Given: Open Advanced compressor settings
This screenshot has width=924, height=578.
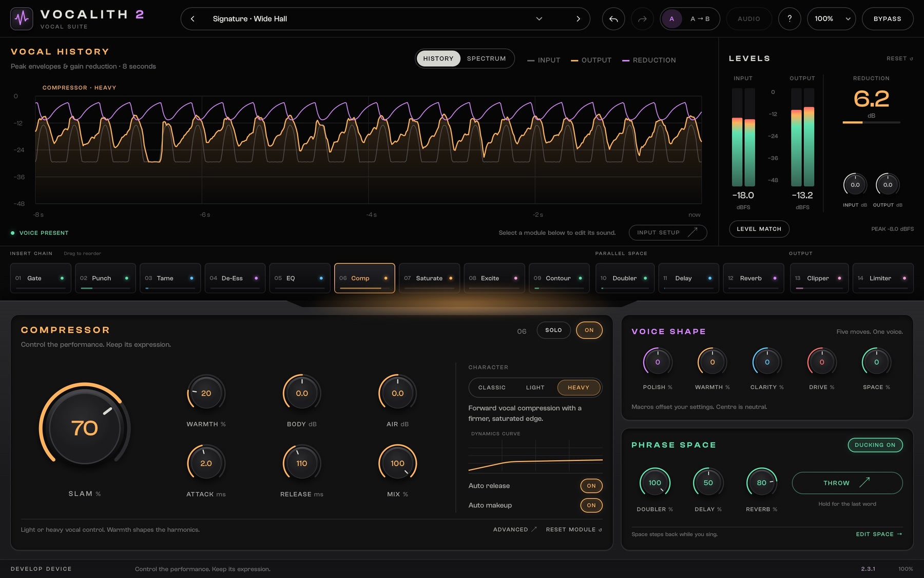Looking at the screenshot, I should click(515, 529).
